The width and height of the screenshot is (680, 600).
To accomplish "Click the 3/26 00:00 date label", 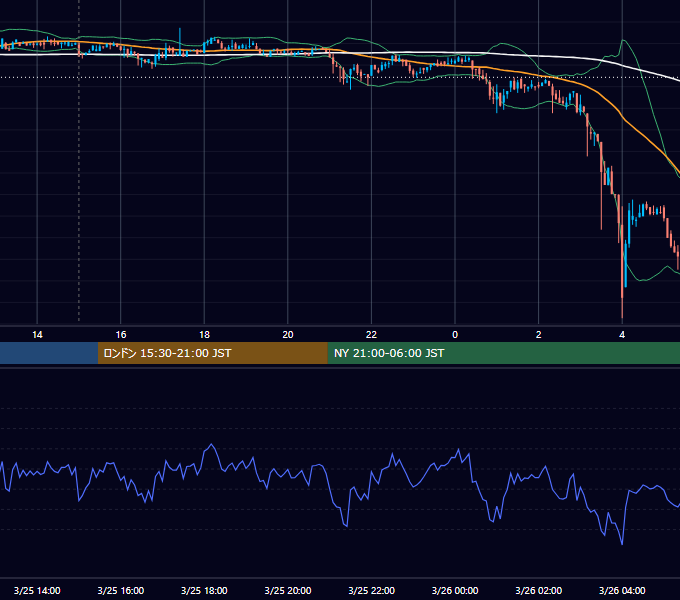I will pos(455,590).
